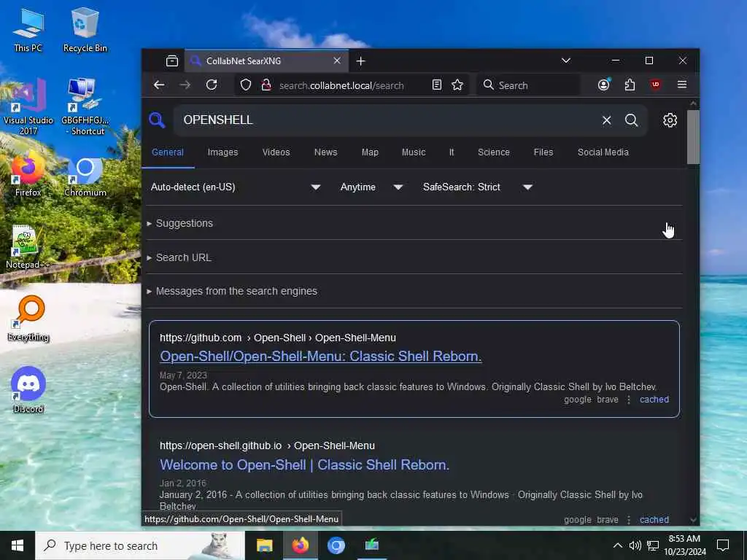Click taskbar Type here to search box

139,545
